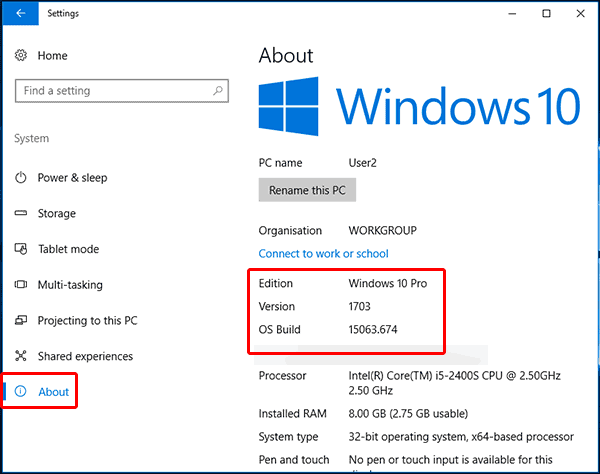
Task: Click the search magnifier icon
Action: (x=218, y=91)
